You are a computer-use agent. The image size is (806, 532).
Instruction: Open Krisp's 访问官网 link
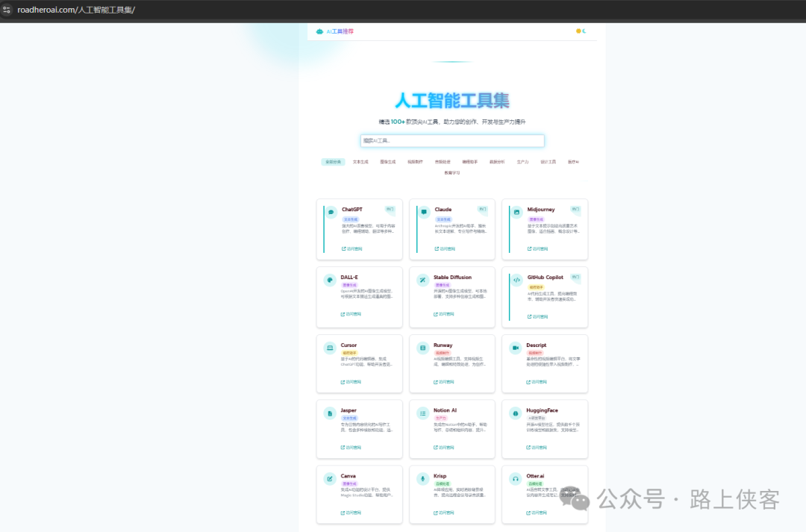pos(443,513)
